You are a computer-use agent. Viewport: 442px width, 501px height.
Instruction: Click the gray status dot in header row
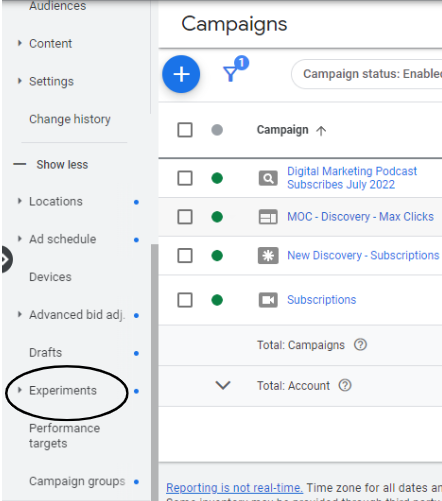tap(217, 130)
